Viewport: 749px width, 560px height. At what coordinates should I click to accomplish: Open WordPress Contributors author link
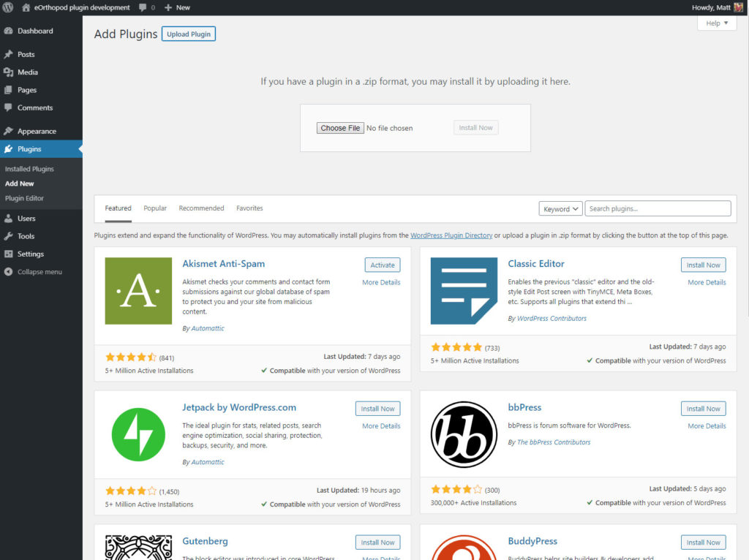pyautogui.click(x=552, y=319)
